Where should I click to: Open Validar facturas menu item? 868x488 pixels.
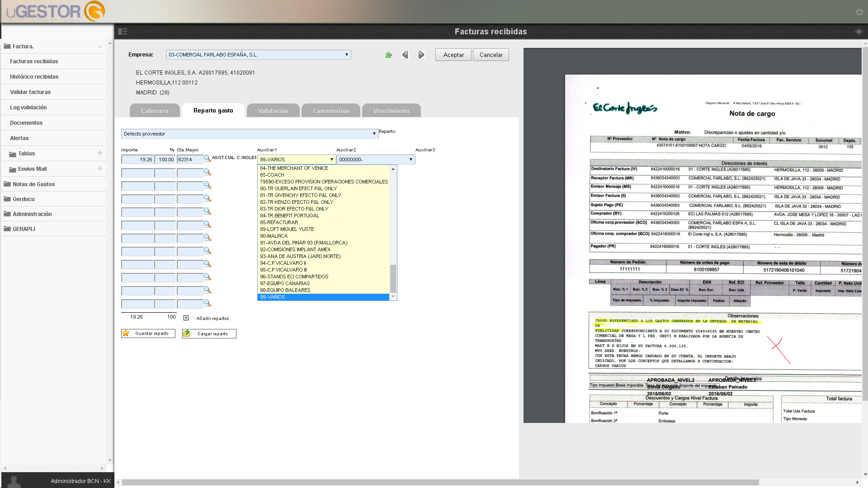tap(54, 92)
